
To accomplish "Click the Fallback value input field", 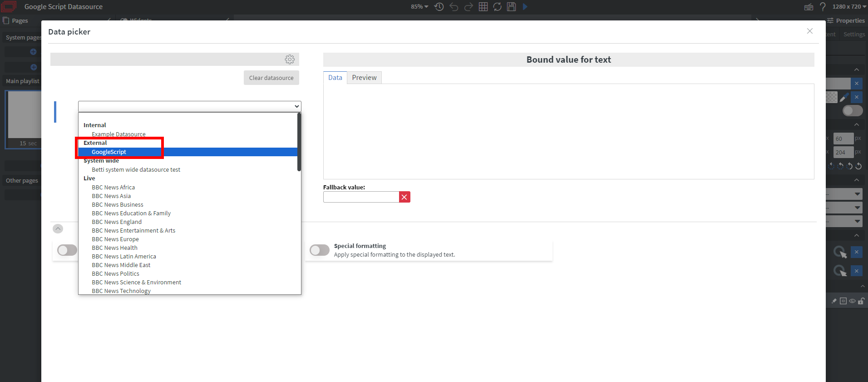I will pyautogui.click(x=361, y=197).
